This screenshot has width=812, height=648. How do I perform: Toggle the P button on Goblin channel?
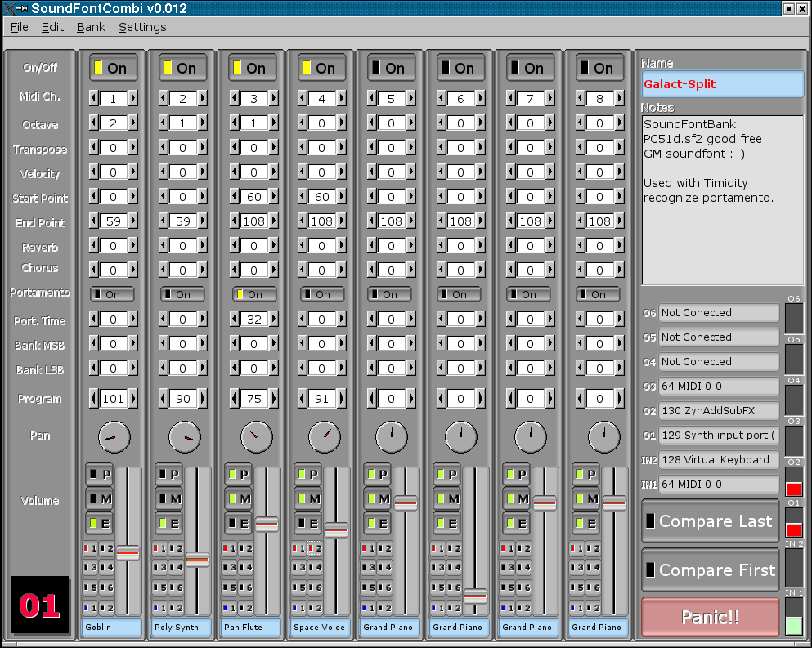click(99, 474)
